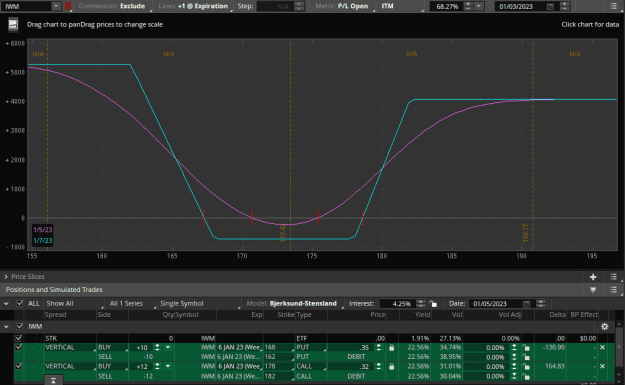Click the Positions and Simulated Trades header

point(54,290)
